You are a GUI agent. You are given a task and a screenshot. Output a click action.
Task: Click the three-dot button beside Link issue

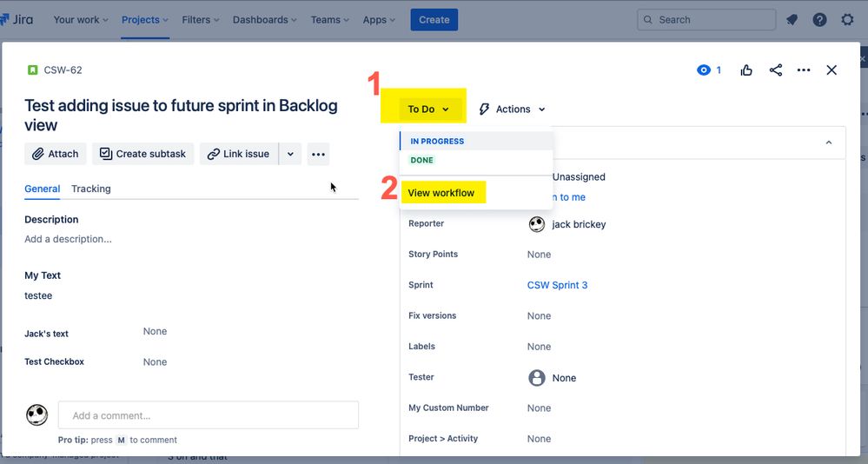coord(318,154)
